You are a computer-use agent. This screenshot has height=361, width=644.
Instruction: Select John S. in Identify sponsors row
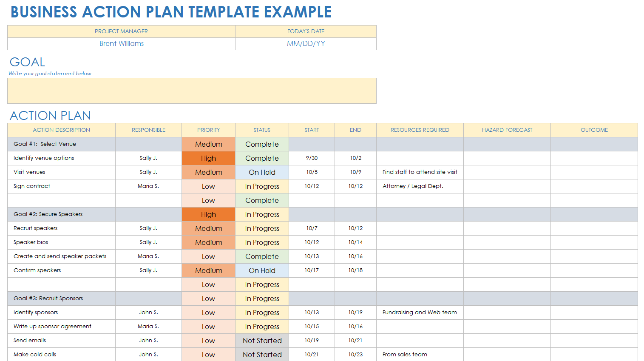point(148,313)
